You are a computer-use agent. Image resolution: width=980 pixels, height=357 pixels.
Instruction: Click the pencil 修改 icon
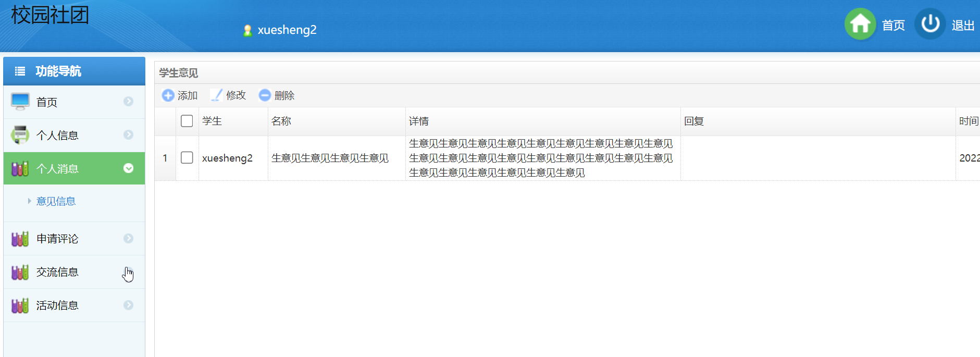216,95
